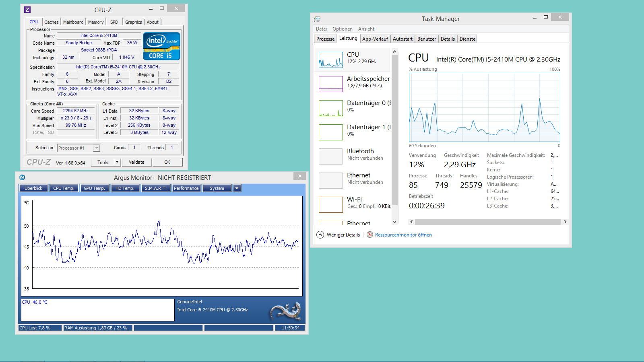Switch to the Prozesse tab
Viewport: 644px width, 362px height.
(325, 39)
